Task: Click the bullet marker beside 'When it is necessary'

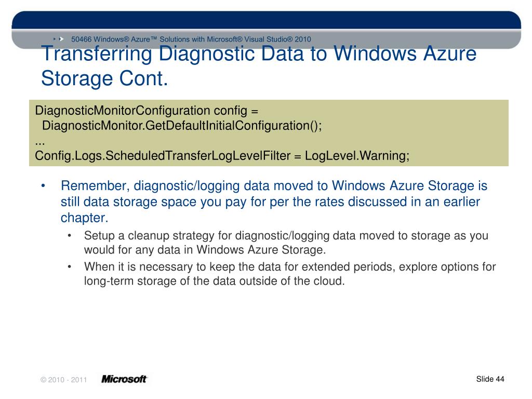Action: point(70,267)
